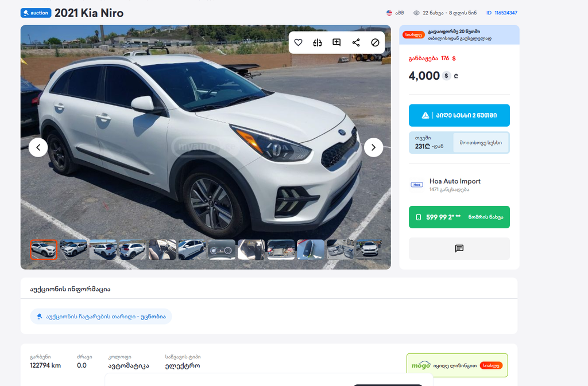Click the compare cars scale icon

[317, 42]
